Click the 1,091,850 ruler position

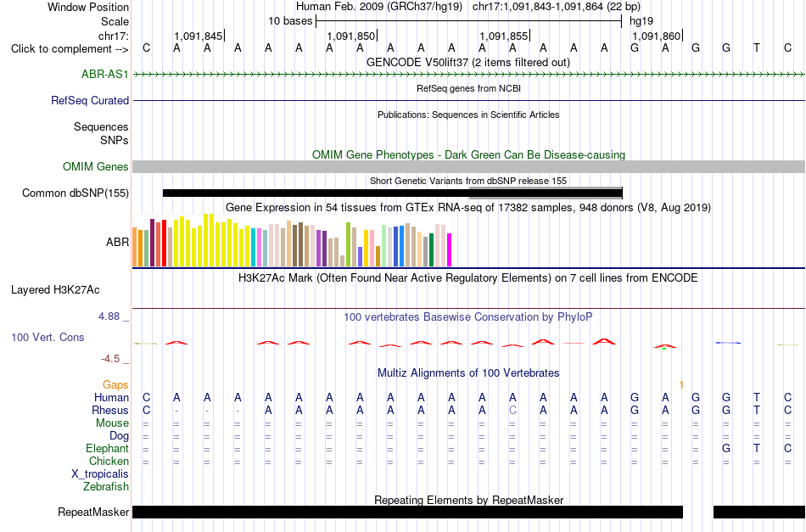pyautogui.click(x=351, y=36)
